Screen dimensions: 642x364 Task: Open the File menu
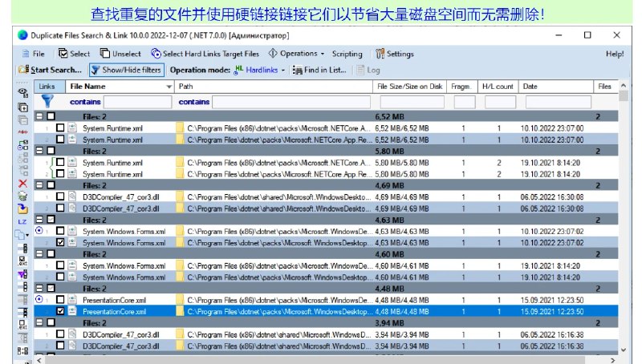pos(34,54)
